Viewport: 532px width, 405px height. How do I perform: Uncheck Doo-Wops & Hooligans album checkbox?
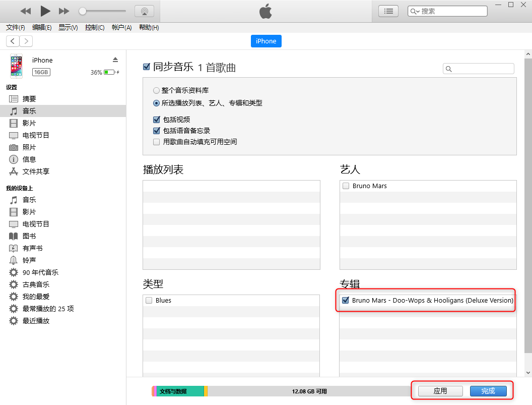pos(346,301)
